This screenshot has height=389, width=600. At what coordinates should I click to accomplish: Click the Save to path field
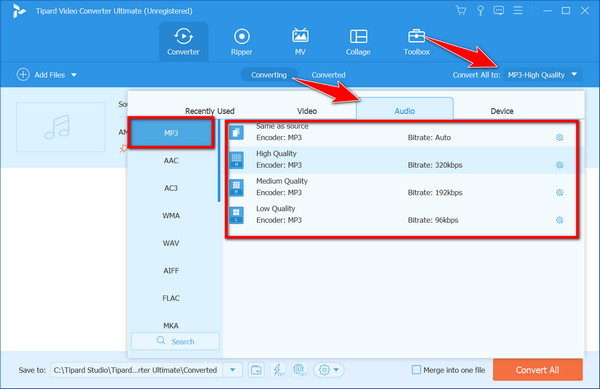click(136, 370)
